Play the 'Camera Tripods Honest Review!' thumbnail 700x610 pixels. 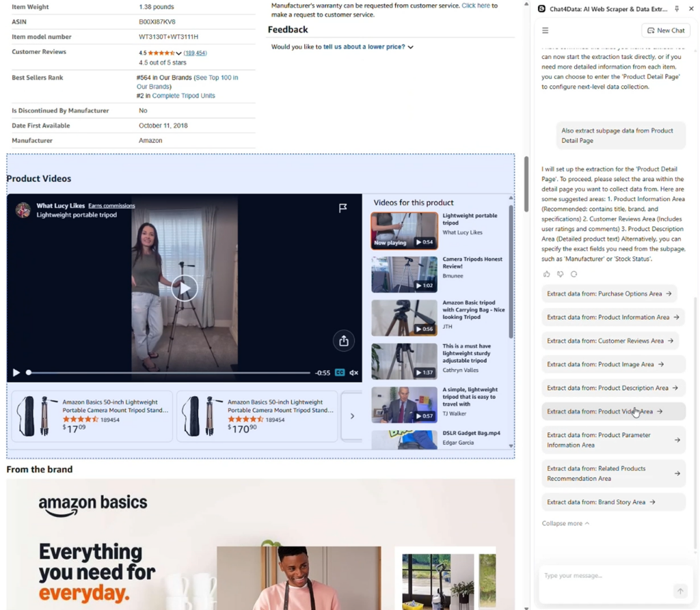pyautogui.click(x=403, y=274)
